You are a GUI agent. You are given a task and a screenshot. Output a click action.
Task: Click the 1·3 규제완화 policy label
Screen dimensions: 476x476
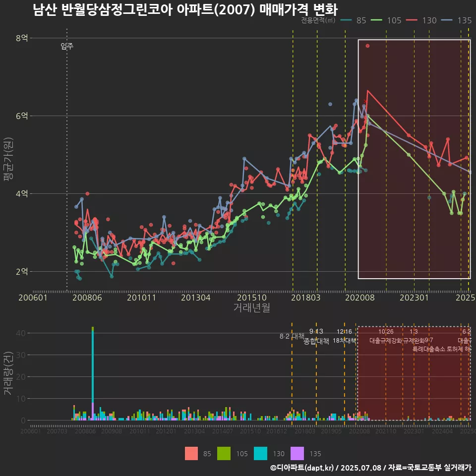[414, 336]
